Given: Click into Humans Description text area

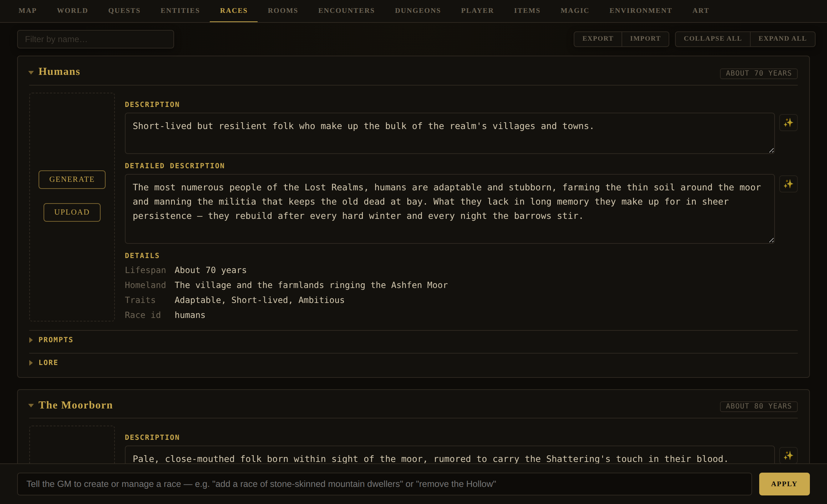Looking at the screenshot, I should (x=450, y=133).
